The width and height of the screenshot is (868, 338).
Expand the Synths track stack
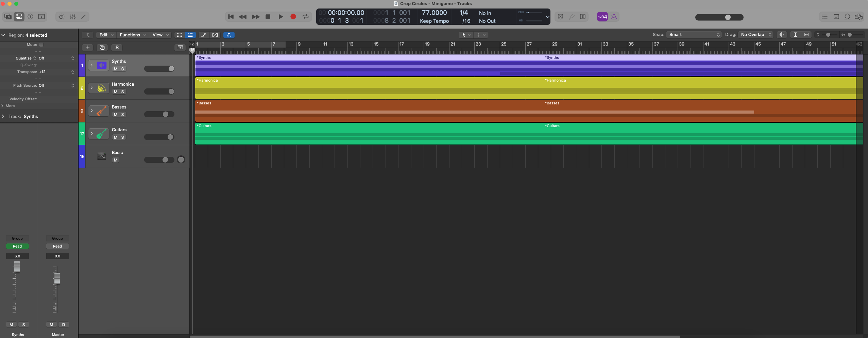(91, 65)
